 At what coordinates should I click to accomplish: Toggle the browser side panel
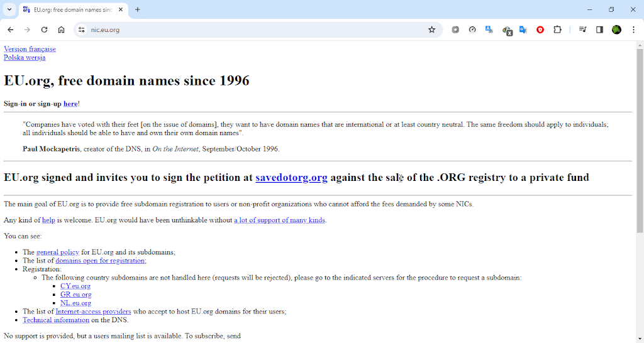(x=599, y=30)
